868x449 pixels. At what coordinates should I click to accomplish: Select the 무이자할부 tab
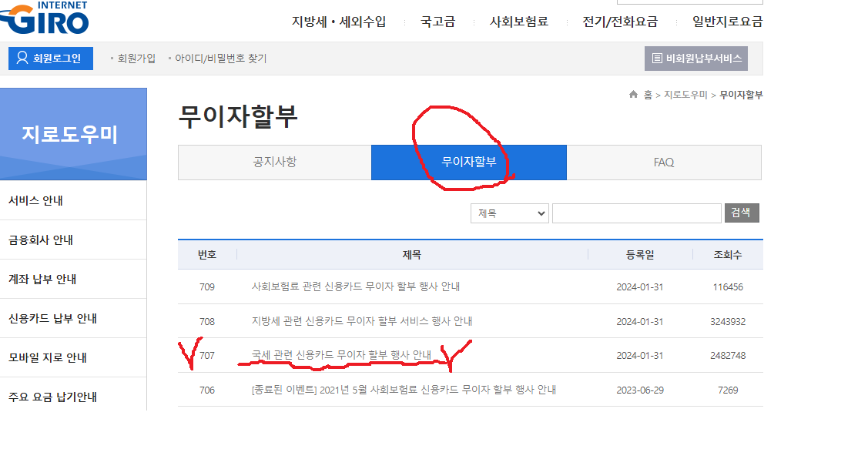[x=469, y=163]
